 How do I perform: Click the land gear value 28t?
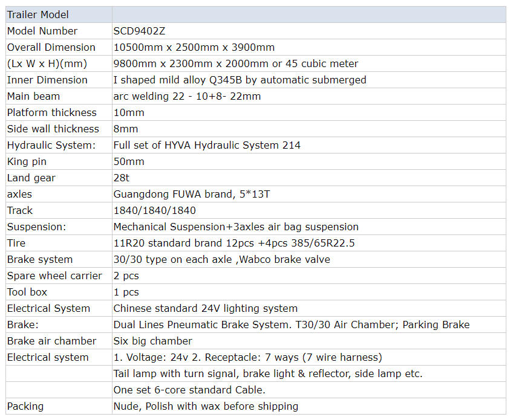(122, 178)
